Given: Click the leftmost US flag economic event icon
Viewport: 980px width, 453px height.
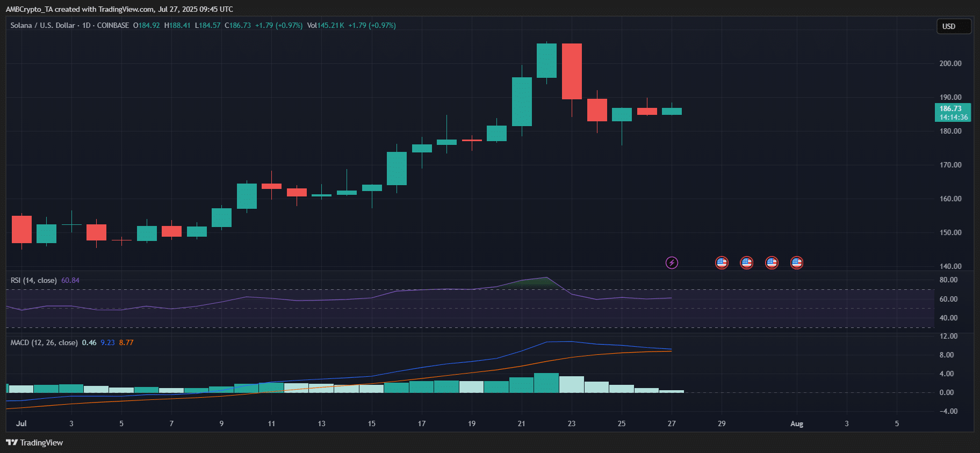Looking at the screenshot, I should point(722,262).
